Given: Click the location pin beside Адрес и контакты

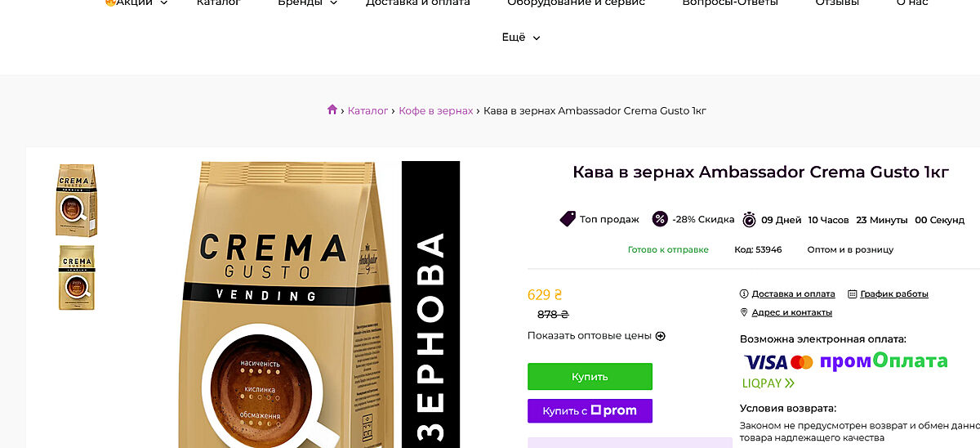Looking at the screenshot, I should (744, 312).
